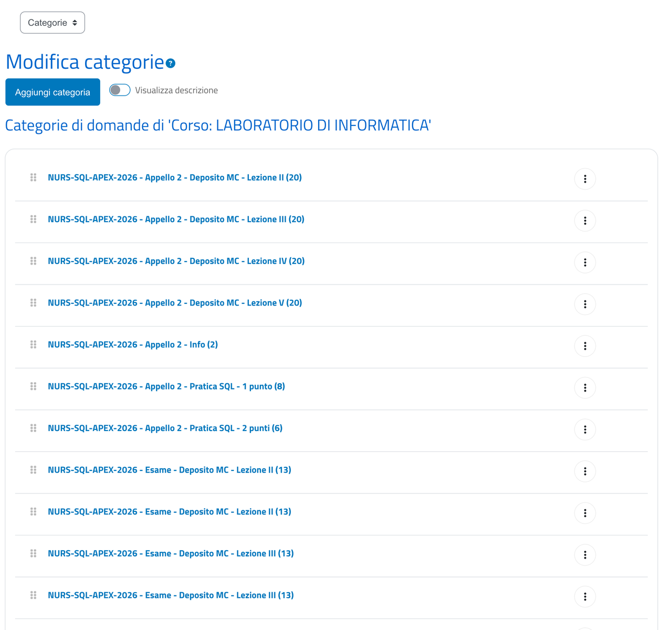Click drag handle of Appello 2 - Info (2)
This screenshot has height=630, width=672.
33,344
